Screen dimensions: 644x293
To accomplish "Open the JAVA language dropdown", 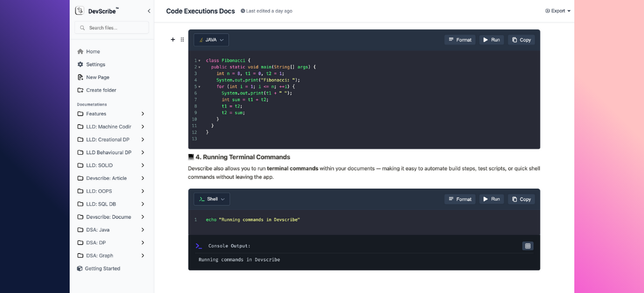I will (211, 40).
